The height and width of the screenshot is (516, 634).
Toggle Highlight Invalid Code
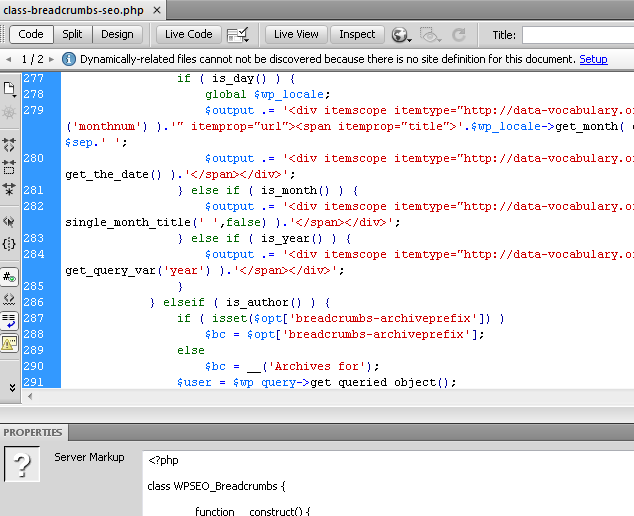(9, 299)
